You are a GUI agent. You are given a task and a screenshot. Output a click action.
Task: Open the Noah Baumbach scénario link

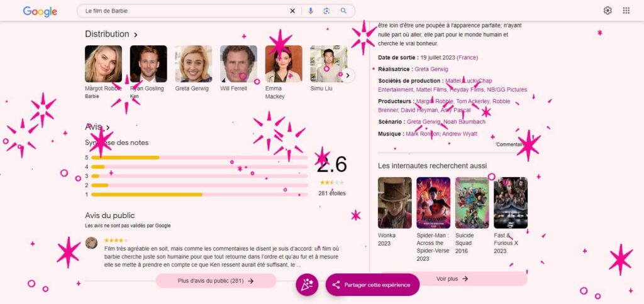(464, 122)
